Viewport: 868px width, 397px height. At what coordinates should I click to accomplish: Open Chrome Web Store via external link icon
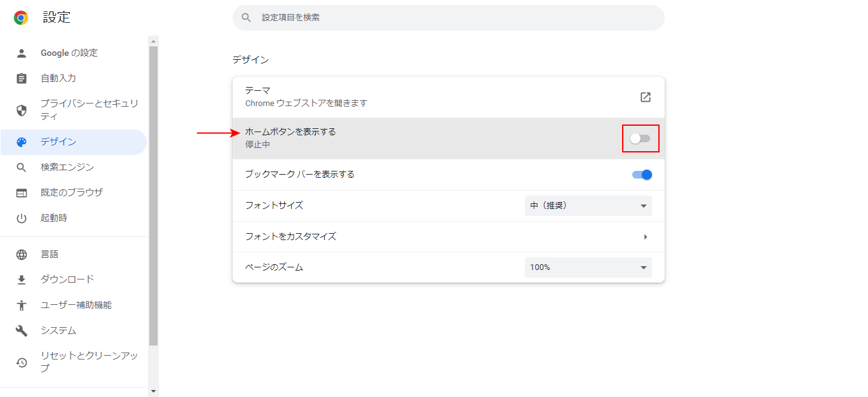pos(645,97)
